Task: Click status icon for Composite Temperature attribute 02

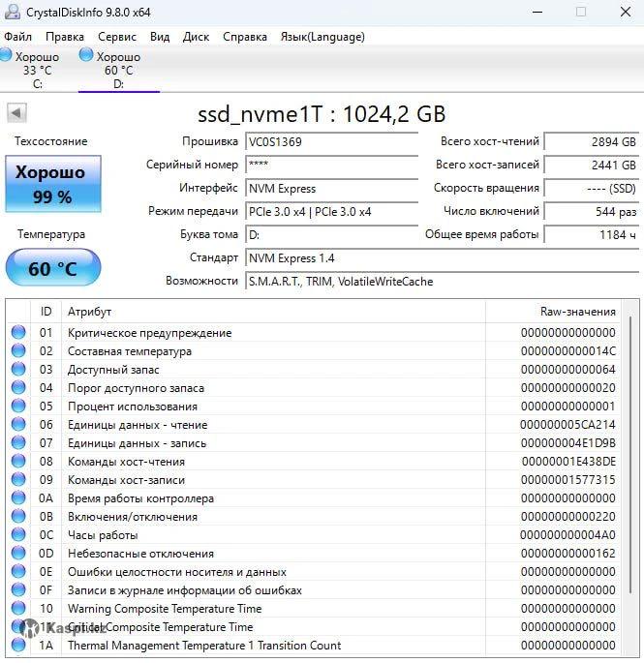Action: 18,351
